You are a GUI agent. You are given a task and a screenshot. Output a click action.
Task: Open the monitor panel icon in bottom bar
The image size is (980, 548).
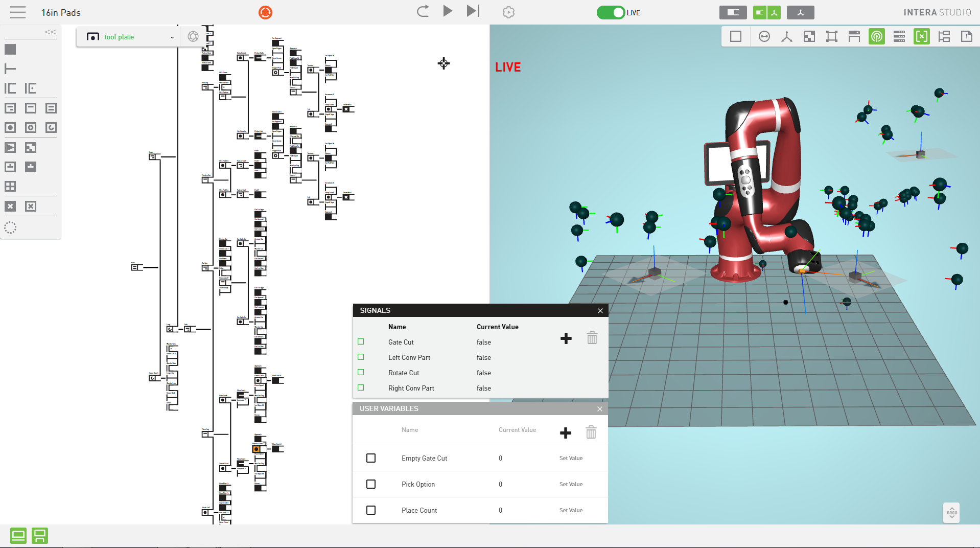click(18, 536)
